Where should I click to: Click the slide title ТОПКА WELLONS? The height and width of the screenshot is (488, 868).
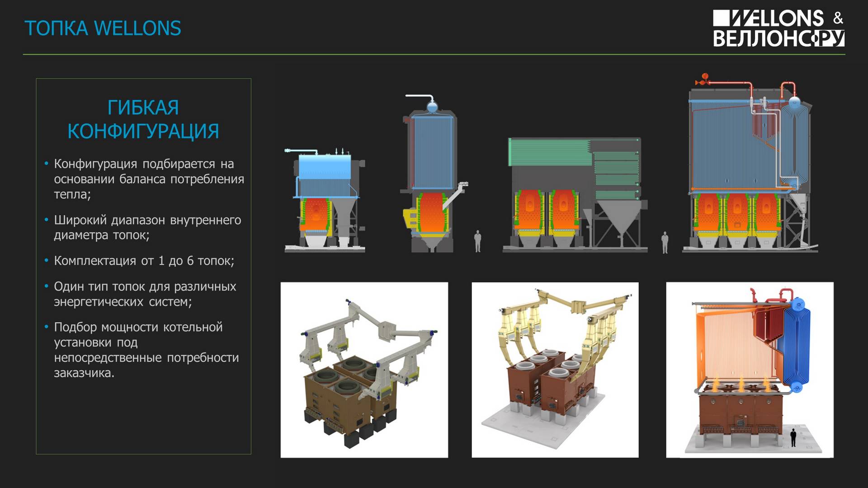click(x=103, y=28)
